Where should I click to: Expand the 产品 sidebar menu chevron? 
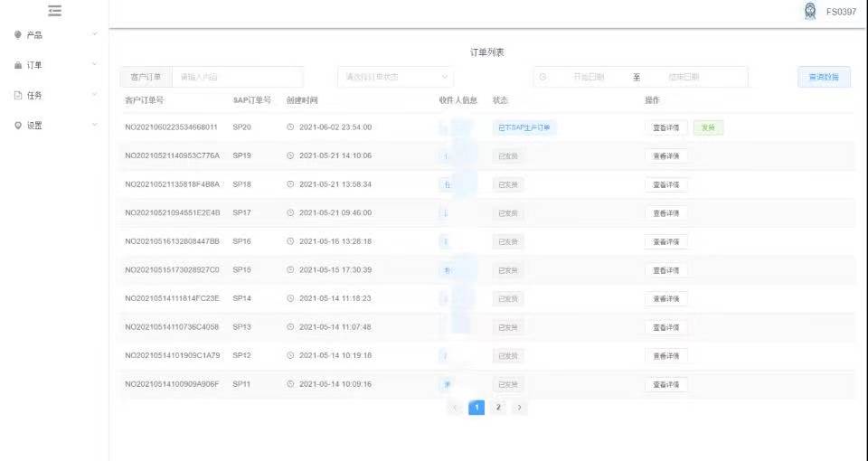coord(95,35)
